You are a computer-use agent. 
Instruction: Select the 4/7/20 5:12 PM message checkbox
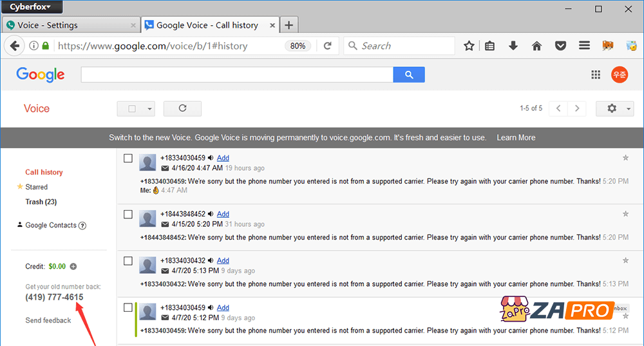coord(128,307)
